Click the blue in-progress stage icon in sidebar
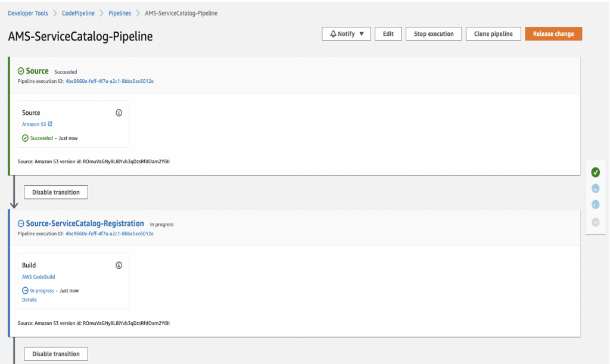610x364 pixels. click(595, 188)
